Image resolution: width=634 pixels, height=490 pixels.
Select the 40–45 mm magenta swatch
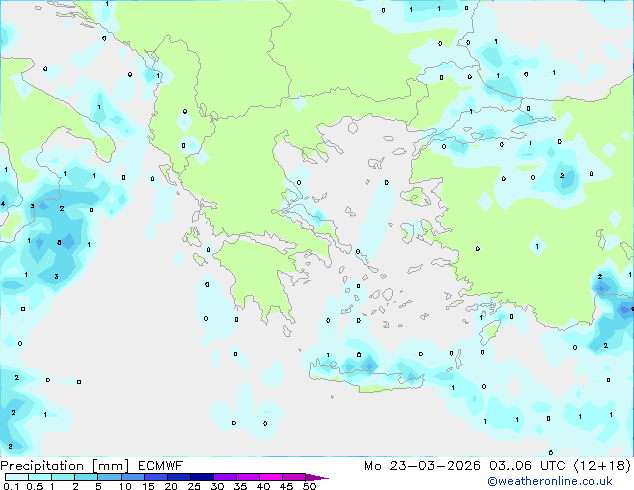pyautogui.click(x=271, y=477)
